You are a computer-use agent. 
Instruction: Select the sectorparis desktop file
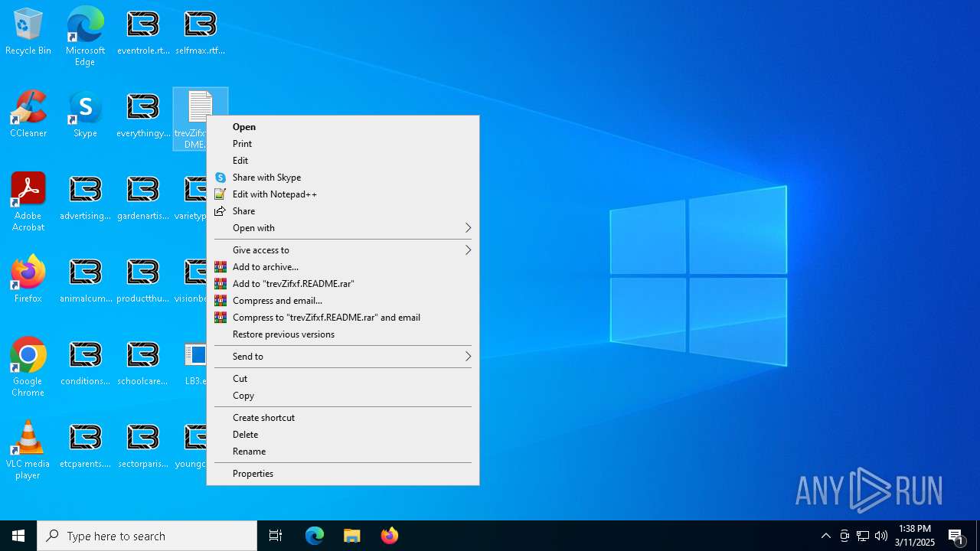(143, 445)
